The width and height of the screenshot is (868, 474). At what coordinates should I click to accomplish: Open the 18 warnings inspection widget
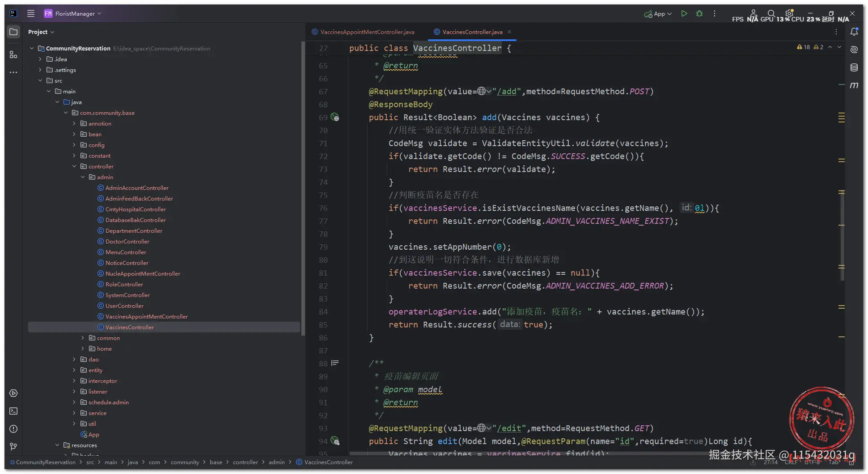(x=804, y=47)
